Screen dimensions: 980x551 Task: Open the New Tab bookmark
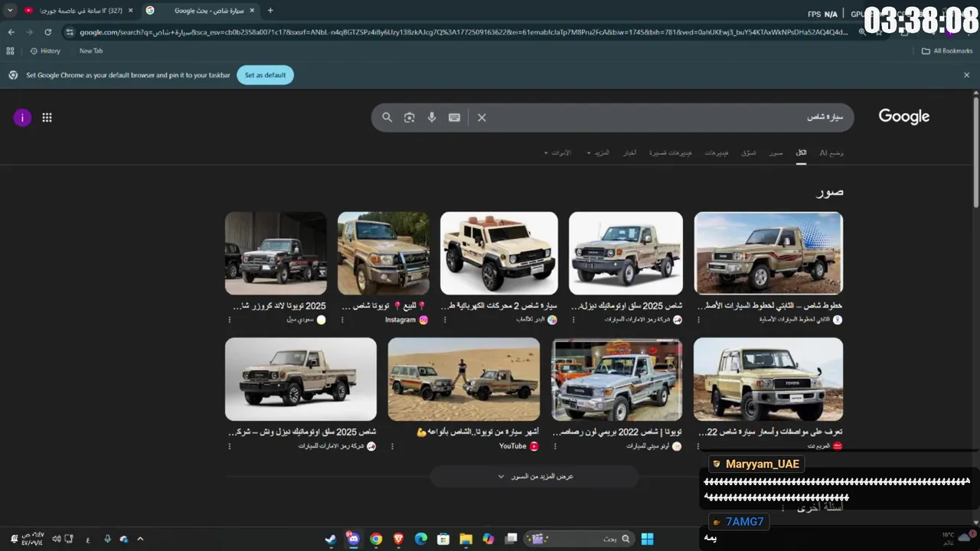[x=90, y=51]
